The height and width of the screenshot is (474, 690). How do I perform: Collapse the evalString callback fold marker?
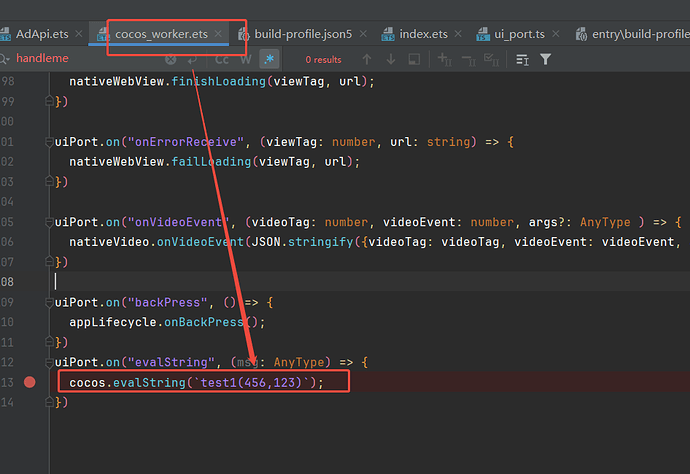(49, 363)
